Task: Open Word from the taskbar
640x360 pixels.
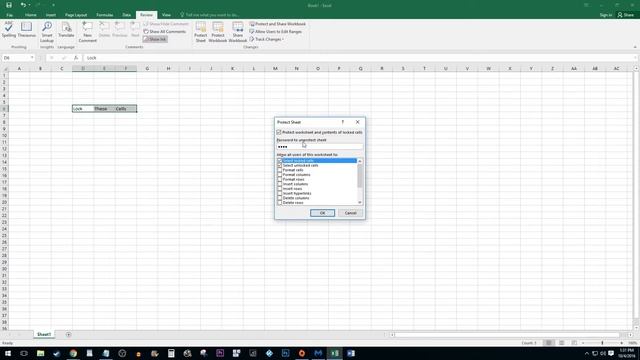Action: pos(351,353)
